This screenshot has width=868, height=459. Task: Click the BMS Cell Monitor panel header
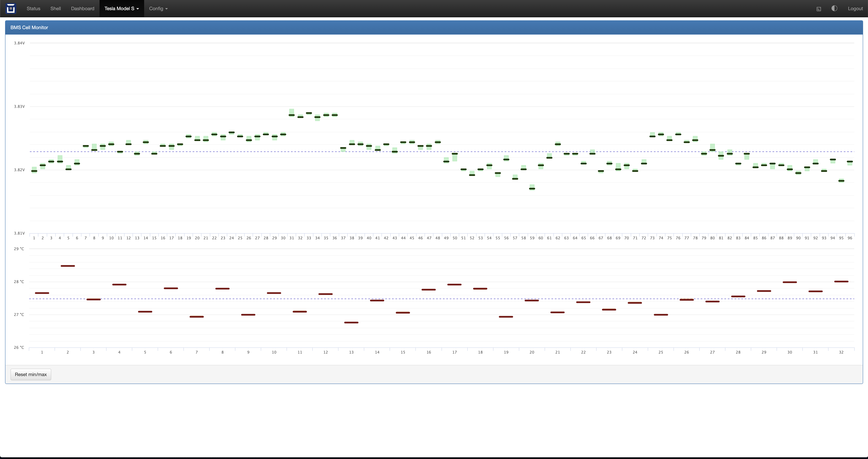tap(29, 28)
